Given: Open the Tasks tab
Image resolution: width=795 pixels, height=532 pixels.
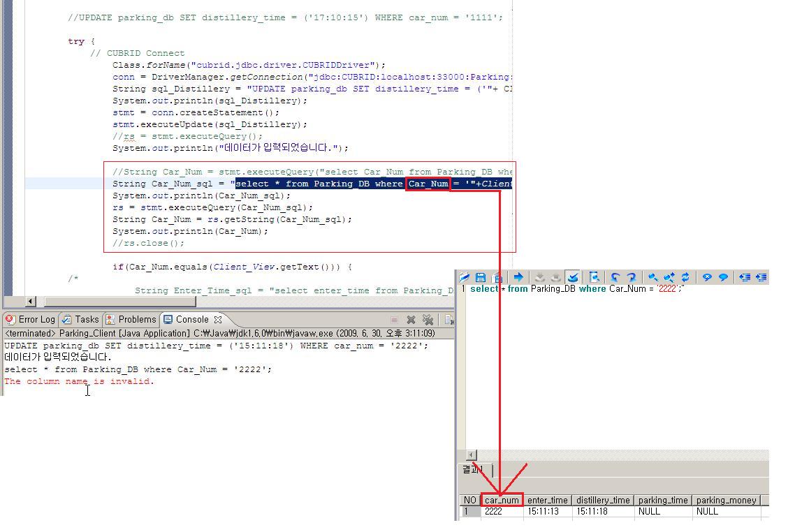Looking at the screenshot, I should point(80,319).
